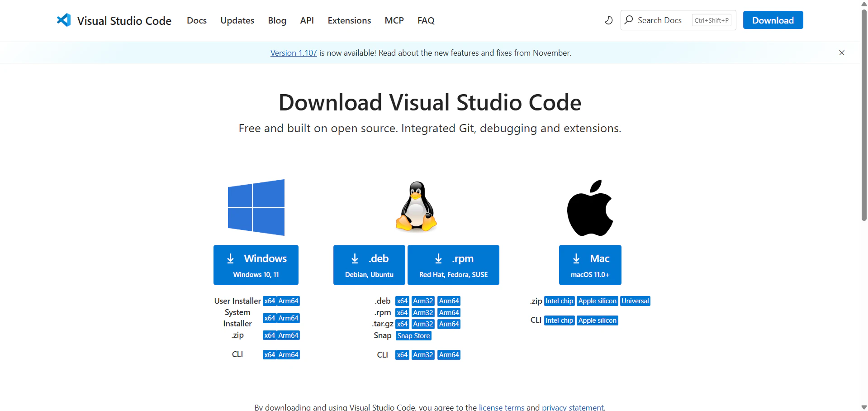Pick Linux .rpm Arm64 package
Viewport: 868px width, 411px height.
pyautogui.click(x=449, y=313)
